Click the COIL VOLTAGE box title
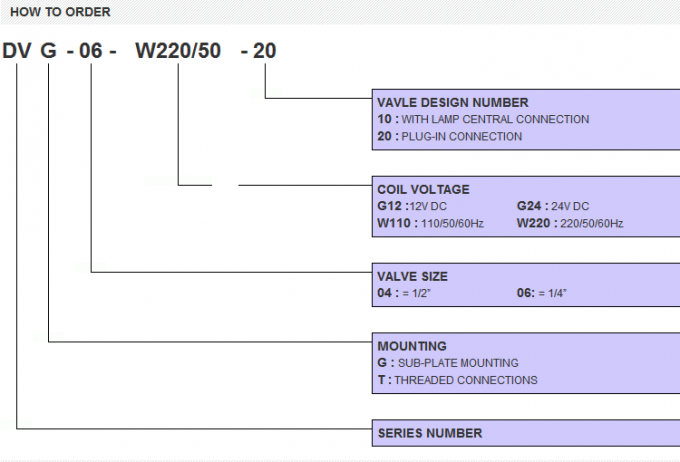680x462 pixels. (x=422, y=189)
